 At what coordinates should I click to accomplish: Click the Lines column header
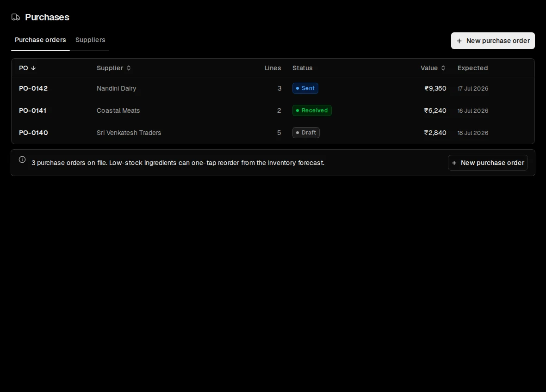pyautogui.click(x=273, y=68)
